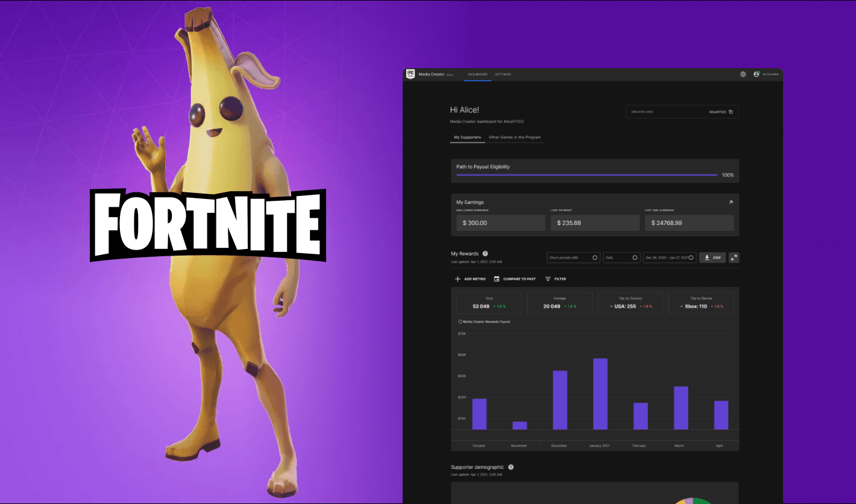
Task: Switch to the Dashboard nav tab
Action: 477,74
